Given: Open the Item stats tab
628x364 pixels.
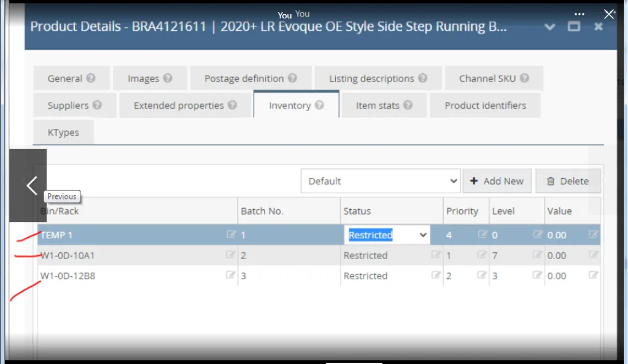Looking at the screenshot, I should click(x=384, y=106).
